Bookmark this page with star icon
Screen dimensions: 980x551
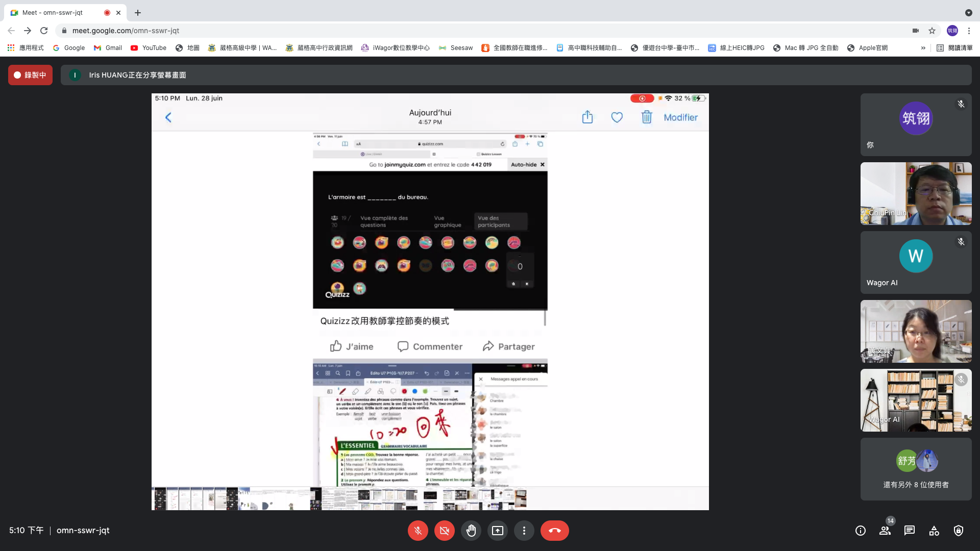(x=932, y=31)
